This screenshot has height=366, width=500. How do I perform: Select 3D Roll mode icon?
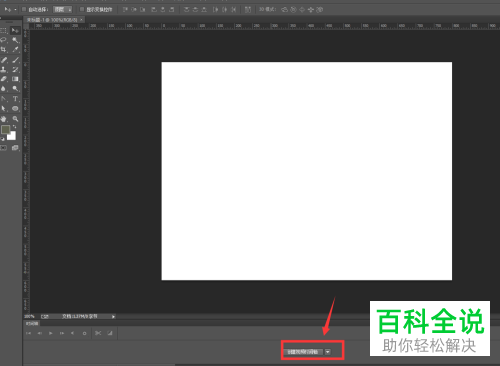click(293, 10)
